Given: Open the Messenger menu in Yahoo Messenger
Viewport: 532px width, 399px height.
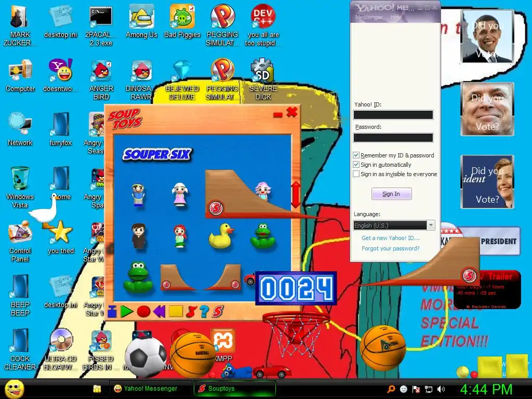Looking at the screenshot, I should click(x=368, y=17).
